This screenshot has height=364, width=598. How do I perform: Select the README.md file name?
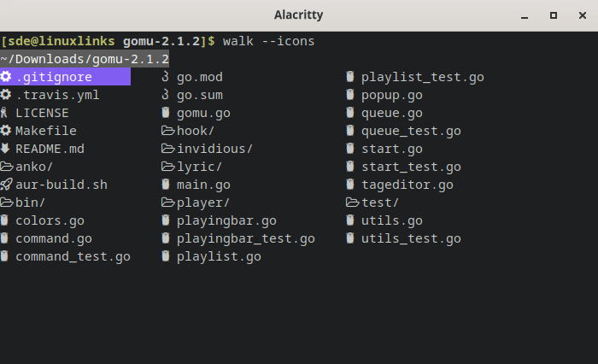(x=50, y=149)
